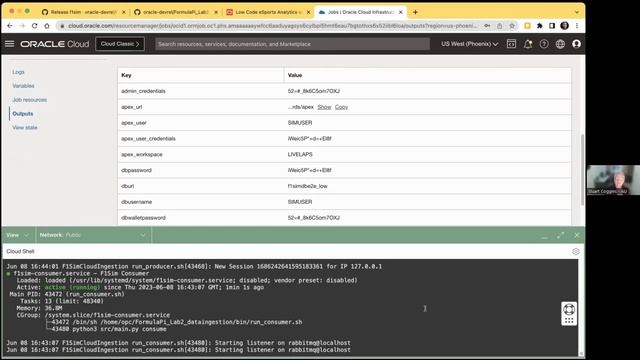Open the Network Public dropdown
640x360 pixels.
tap(93, 235)
